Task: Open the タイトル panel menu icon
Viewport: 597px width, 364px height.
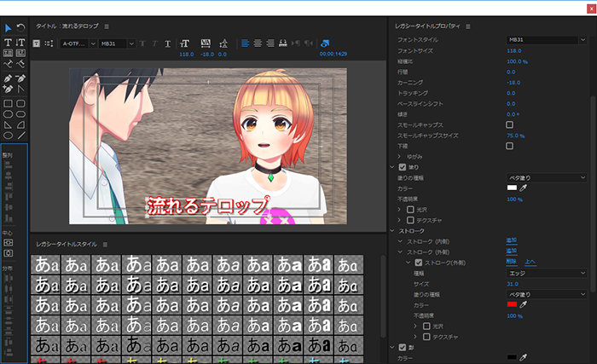Action: pyautogui.click(x=107, y=26)
